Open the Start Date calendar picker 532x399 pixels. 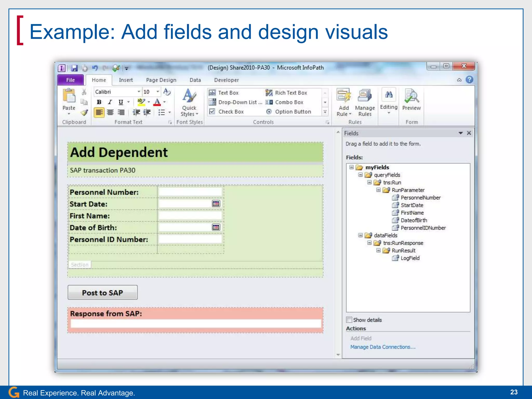click(216, 204)
